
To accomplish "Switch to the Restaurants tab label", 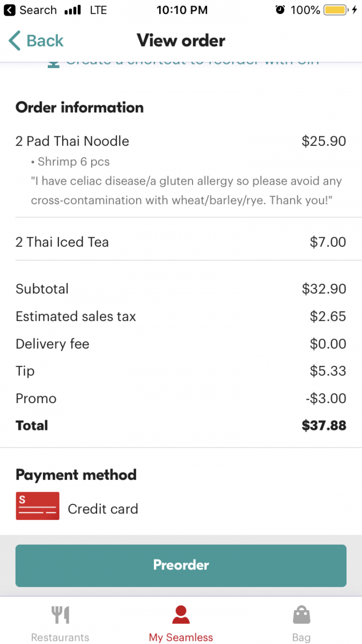I will click(60, 638).
